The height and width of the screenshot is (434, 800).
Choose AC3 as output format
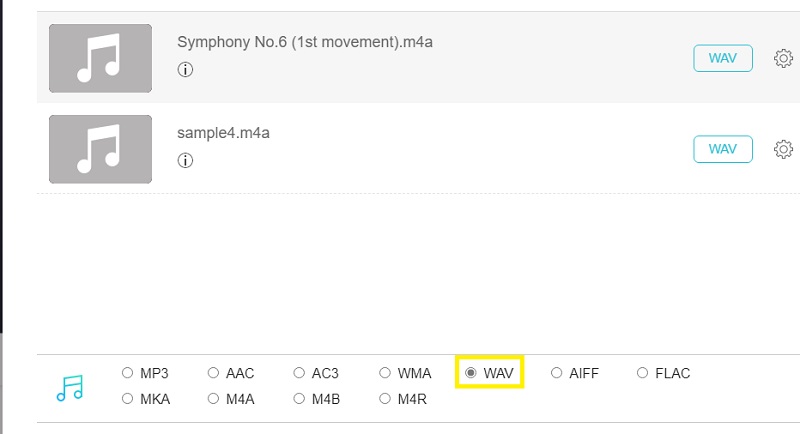tap(299, 373)
